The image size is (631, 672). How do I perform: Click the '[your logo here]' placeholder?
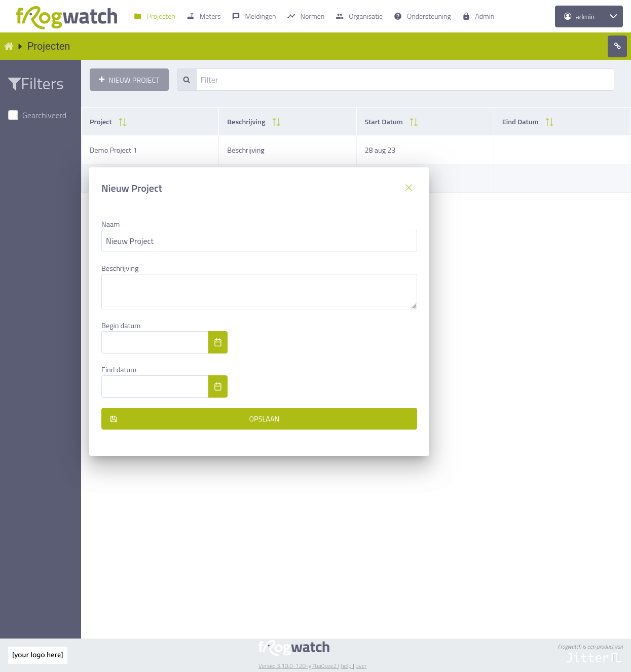pos(38,655)
